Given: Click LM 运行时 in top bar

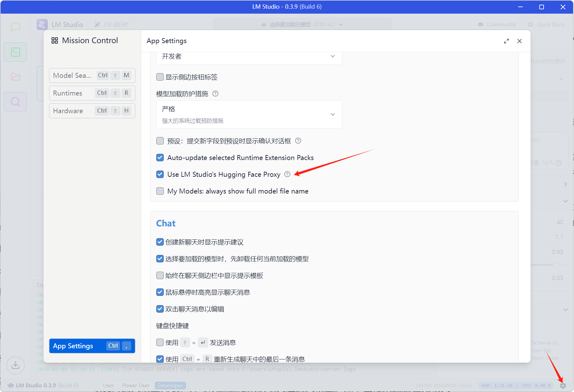Looking at the screenshot, I should (x=112, y=24).
